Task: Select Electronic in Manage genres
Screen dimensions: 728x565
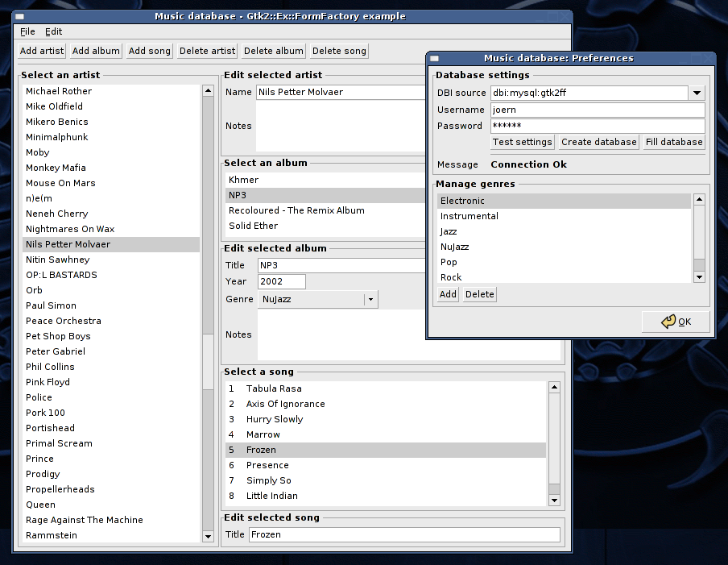Action: [564, 201]
